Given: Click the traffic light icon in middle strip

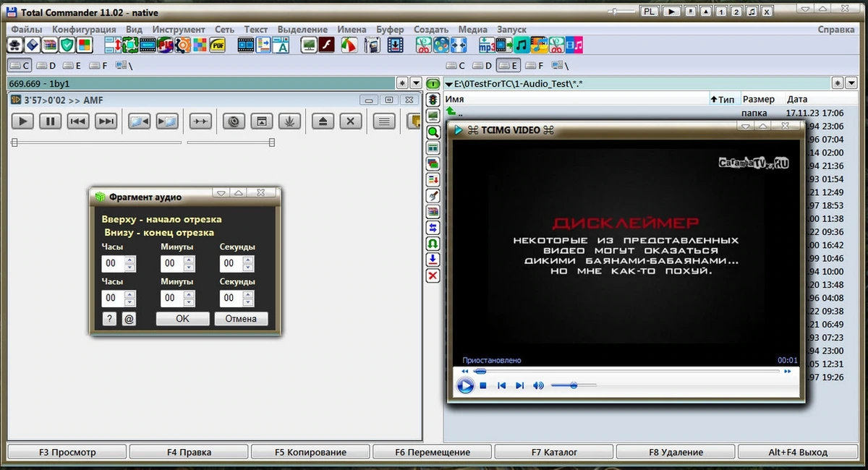Looking at the screenshot, I should [x=433, y=100].
